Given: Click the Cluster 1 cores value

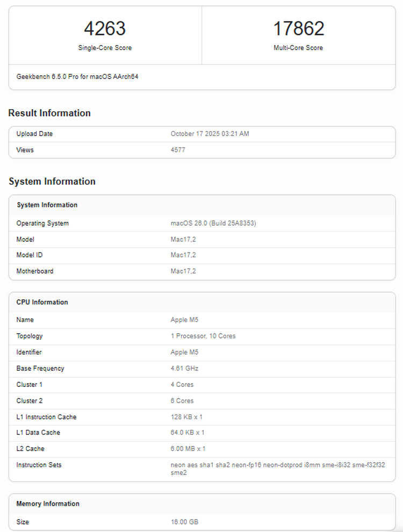Looking at the screenshot, I should point(182,384).
